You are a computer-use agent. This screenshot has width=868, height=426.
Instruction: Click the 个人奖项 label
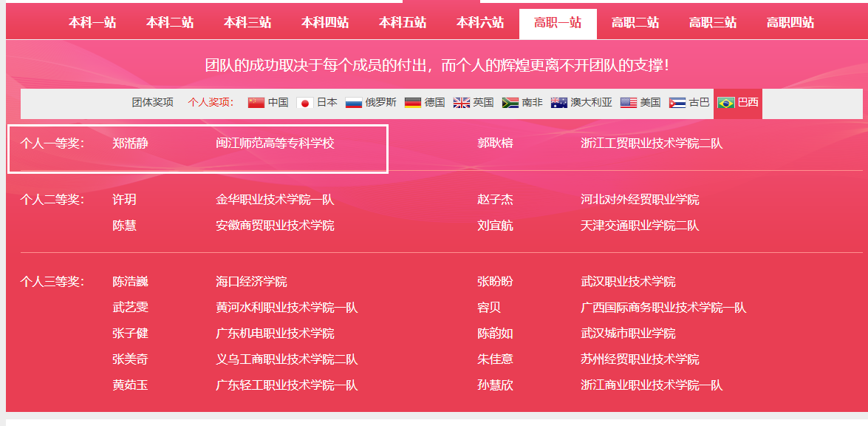211,103
